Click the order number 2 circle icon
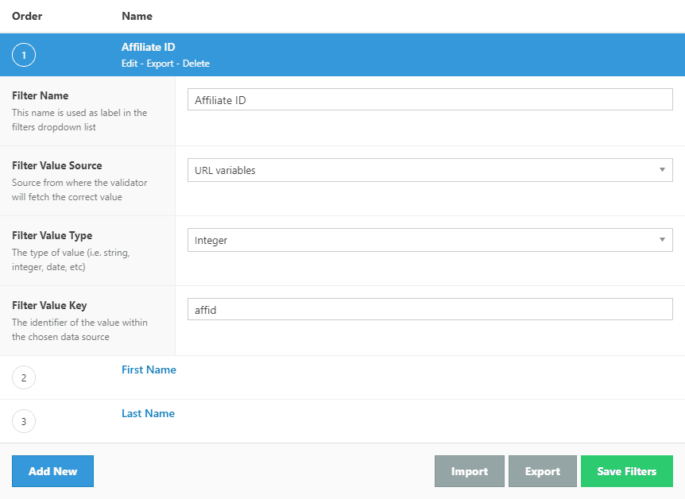 (x=24, y=377)
